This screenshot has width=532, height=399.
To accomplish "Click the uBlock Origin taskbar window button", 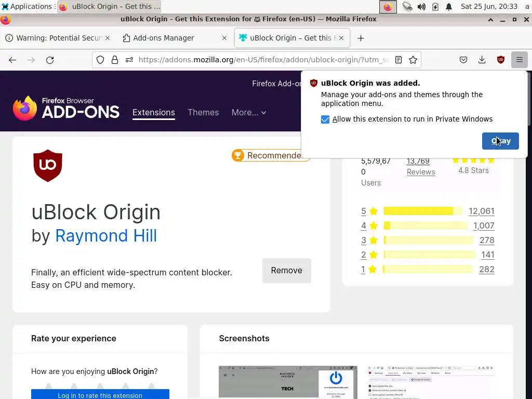I will tap(109, 6).
